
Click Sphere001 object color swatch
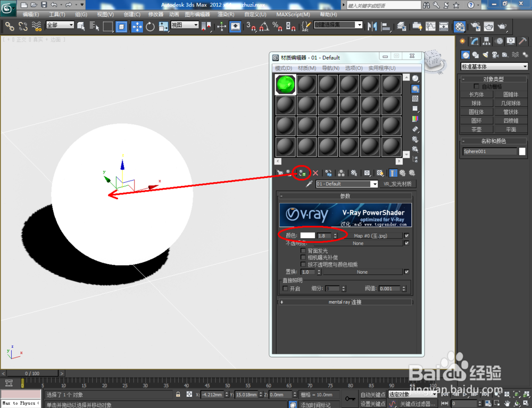pos(522,151)
